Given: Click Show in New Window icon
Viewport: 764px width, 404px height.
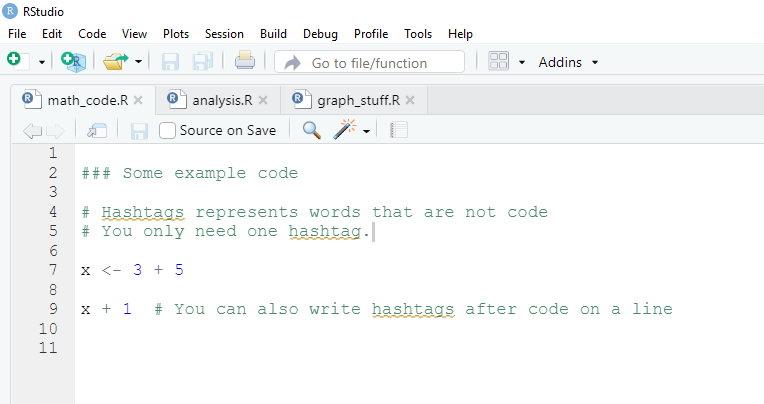Looking at the screenshot, I should (x=97, y=130).
